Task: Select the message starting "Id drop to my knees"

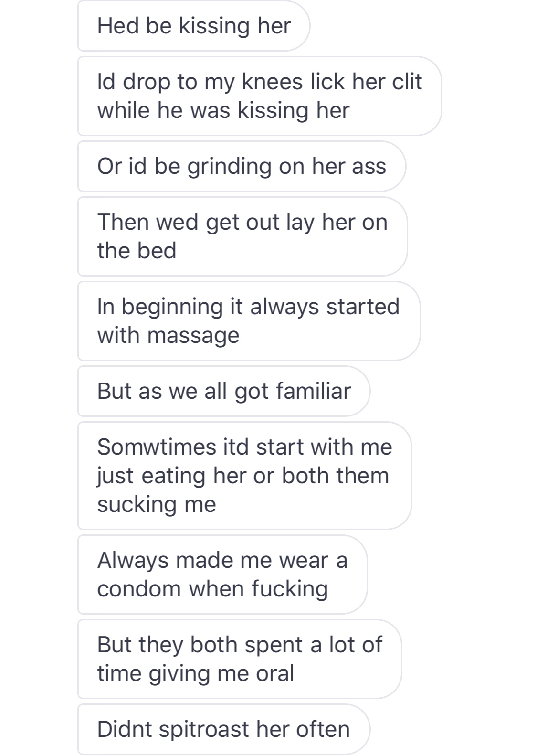Action: click(259, 96)
